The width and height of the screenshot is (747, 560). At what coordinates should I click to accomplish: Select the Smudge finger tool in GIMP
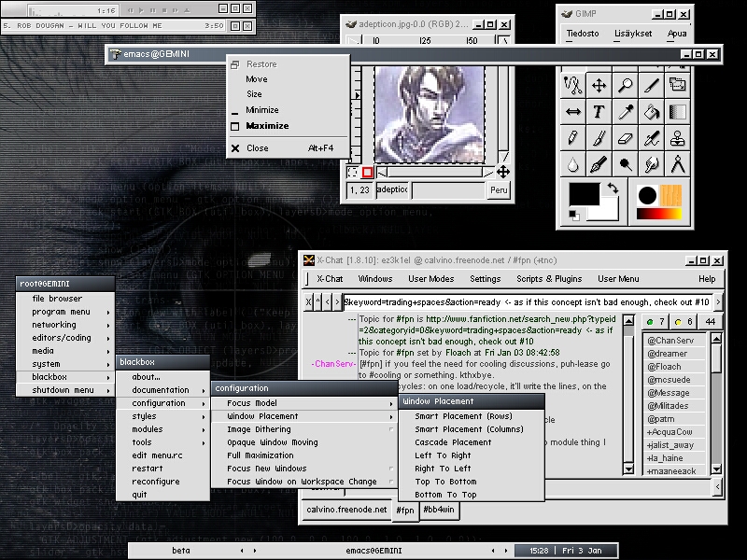(x=651, y=164)
